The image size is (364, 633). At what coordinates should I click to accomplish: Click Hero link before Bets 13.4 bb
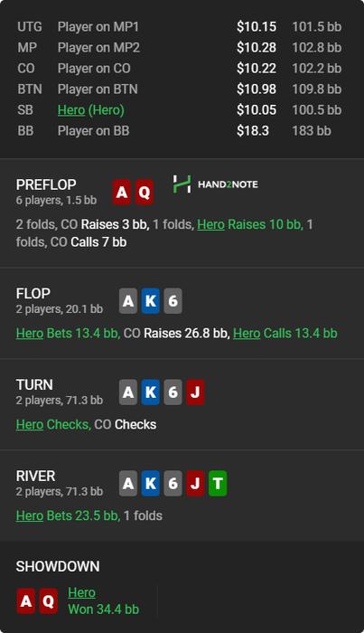(30, 334)
